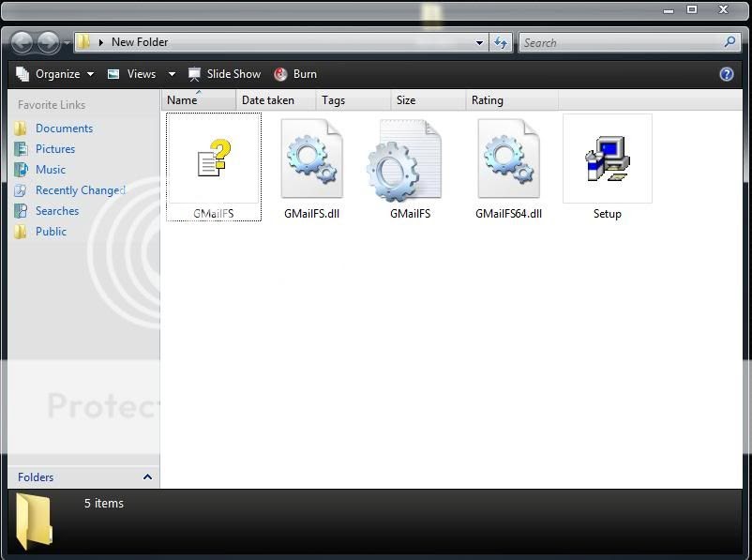Open the address bar history dropdown
This screenshot has height=560, width=752.
point(479,43)
